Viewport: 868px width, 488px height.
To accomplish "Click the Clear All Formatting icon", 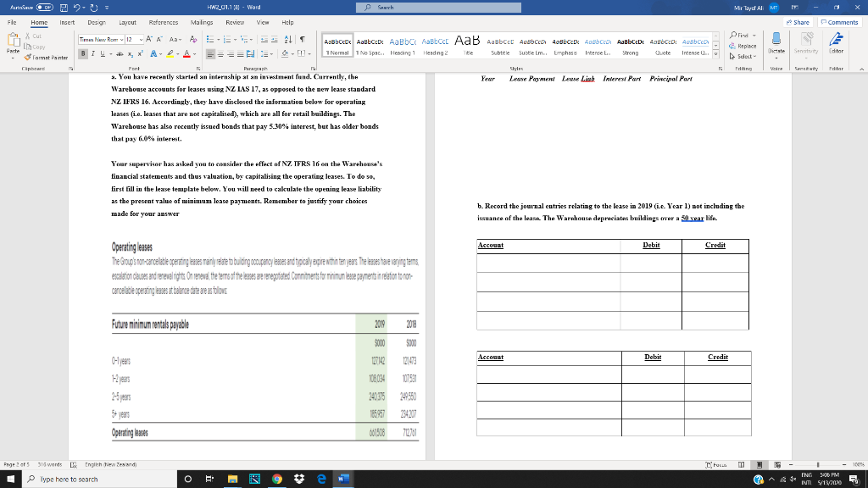I will [192, 39].
